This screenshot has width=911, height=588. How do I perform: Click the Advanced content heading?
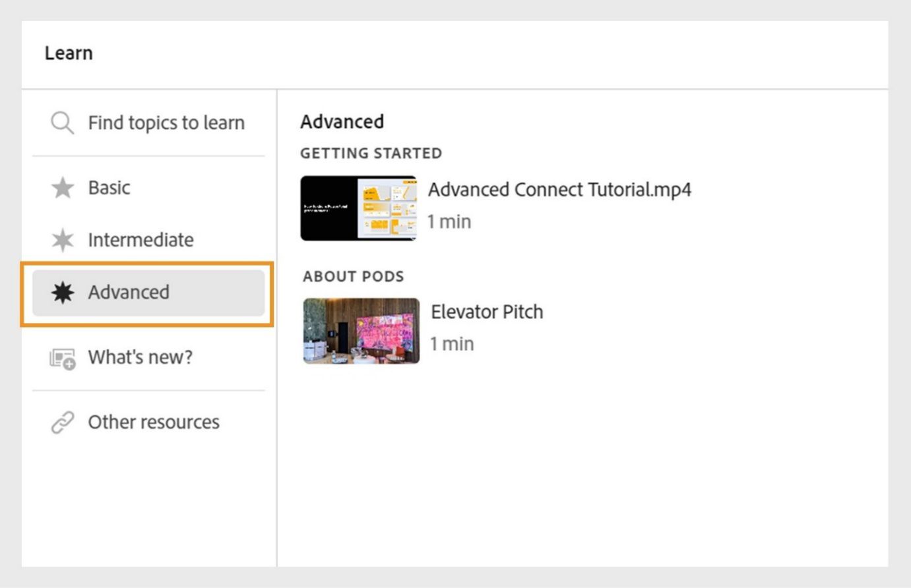point(342,122)
